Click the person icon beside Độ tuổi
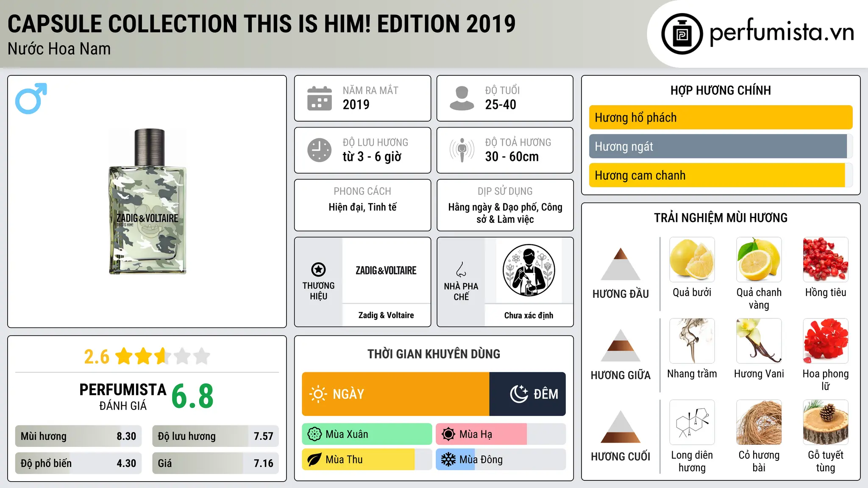 click(x=462, y=98)
